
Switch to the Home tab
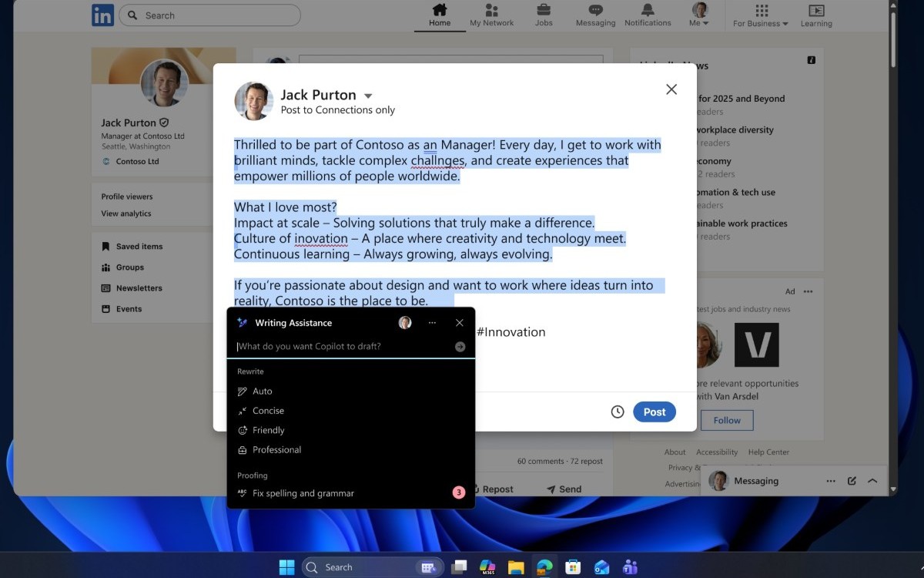tap(439, 15)
